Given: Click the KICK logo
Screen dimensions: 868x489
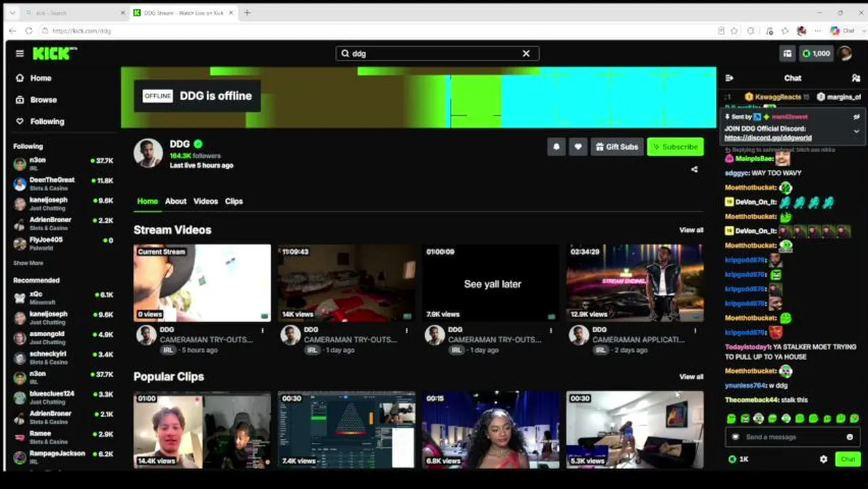Looking at the screenshot, I should tap(55, 54).
